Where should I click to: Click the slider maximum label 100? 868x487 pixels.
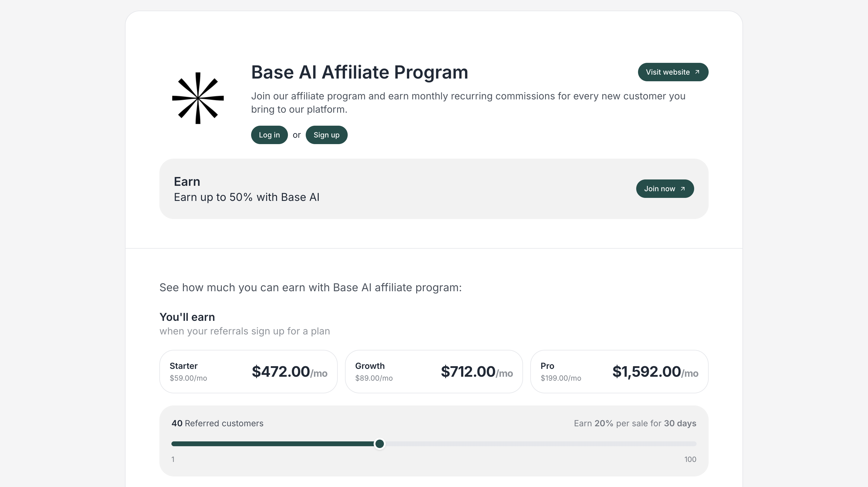[690, 459]
